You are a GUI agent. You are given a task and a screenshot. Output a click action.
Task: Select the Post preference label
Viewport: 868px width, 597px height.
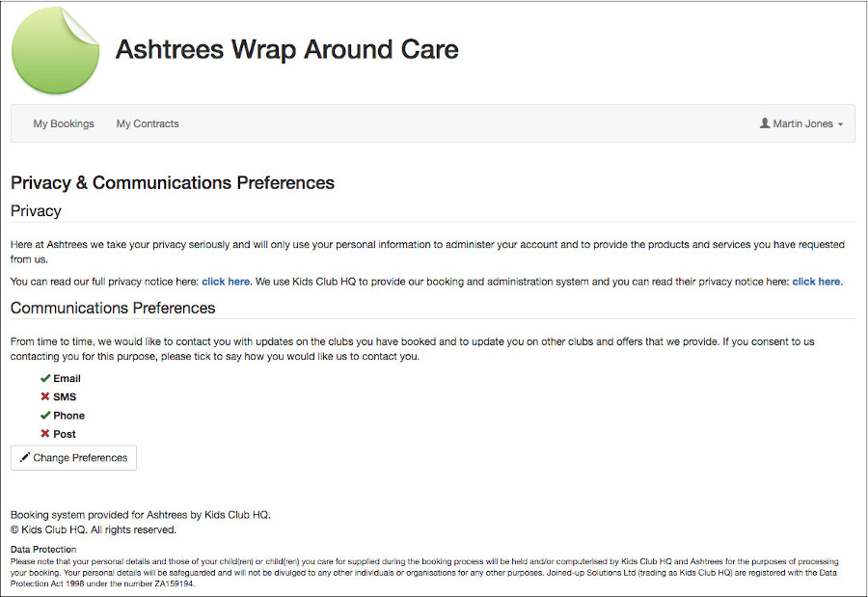(x=65, y=434)
